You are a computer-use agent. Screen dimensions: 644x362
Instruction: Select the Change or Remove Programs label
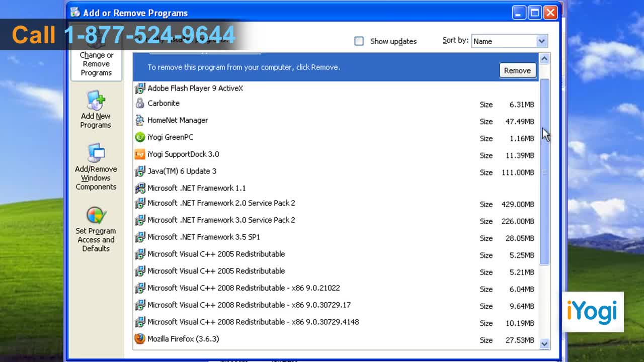point(96,64)
